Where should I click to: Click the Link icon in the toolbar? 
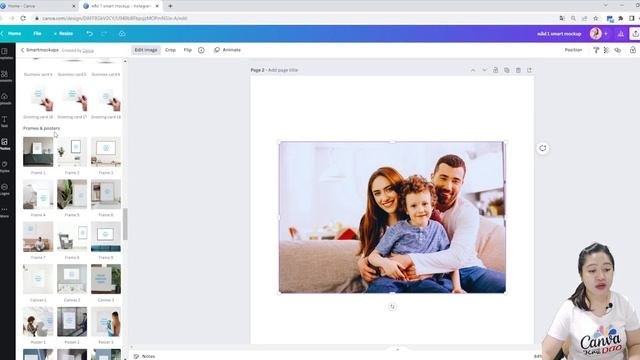(618, 50)
